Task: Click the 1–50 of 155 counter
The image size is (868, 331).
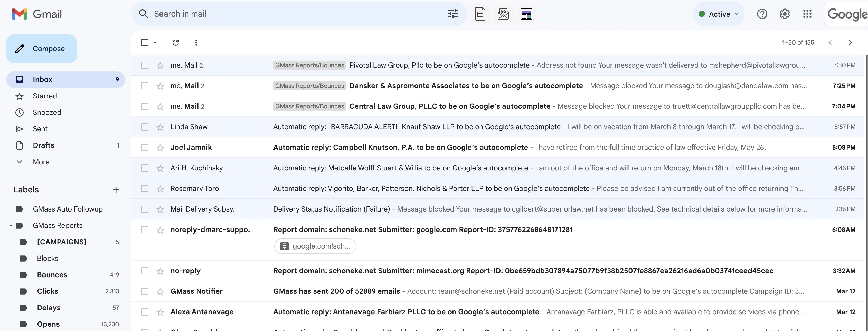Action: click(x=798, y=42)
